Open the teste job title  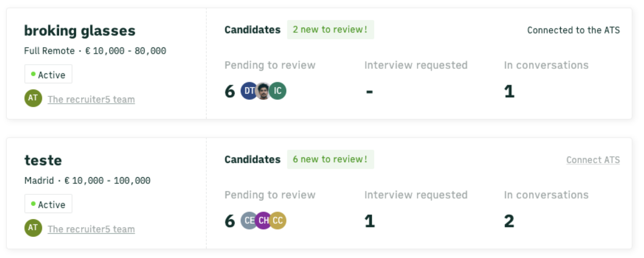point(43,160)
